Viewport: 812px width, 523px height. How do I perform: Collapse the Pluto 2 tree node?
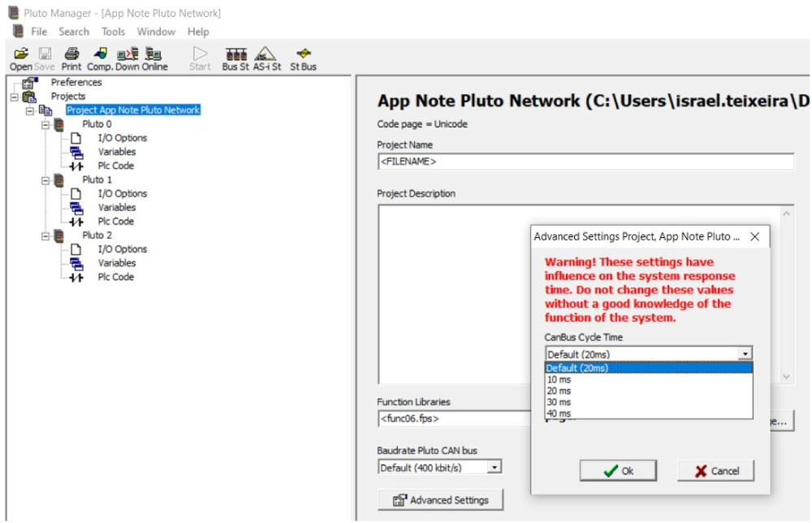point(45,236)
